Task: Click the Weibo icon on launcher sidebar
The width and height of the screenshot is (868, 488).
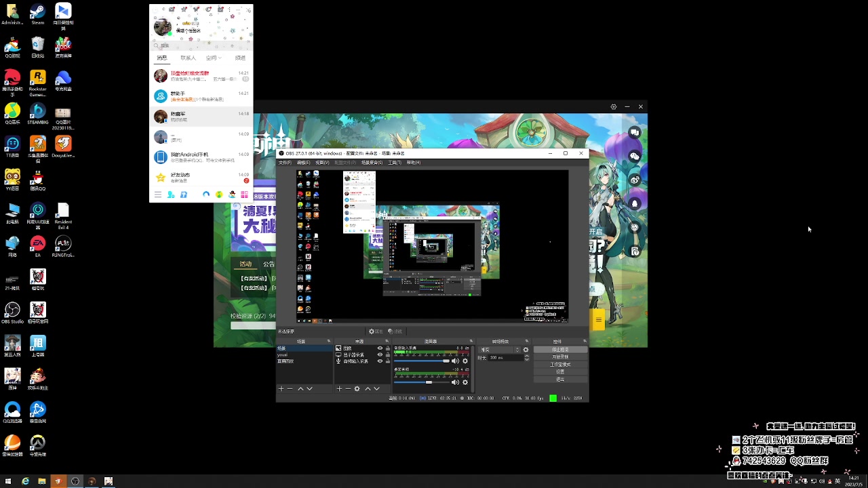Action: (x=635, y=180)
